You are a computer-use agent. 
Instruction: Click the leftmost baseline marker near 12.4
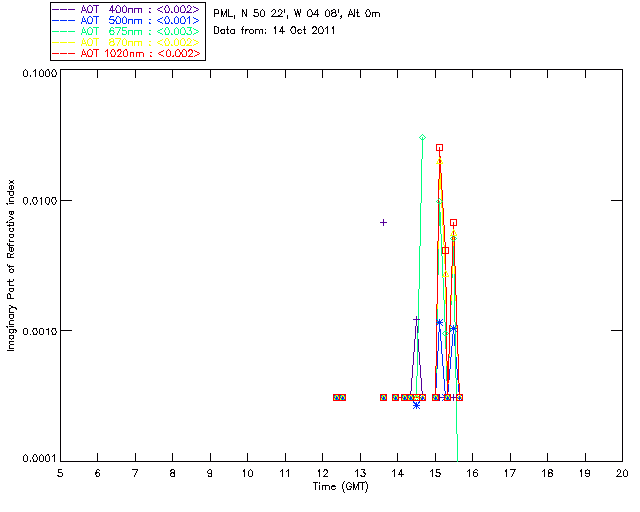[x=337, y=397]
